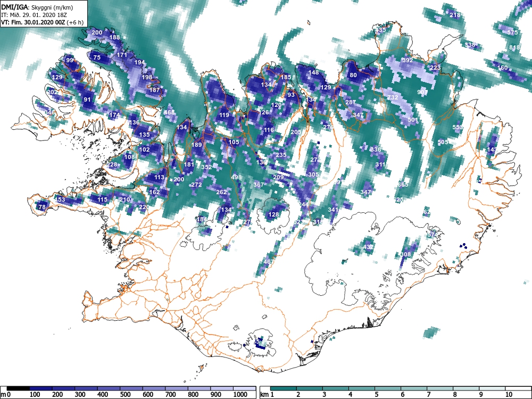Click the teal swatch between km 1 and 2
The height and width of the screenshot is (399, 532).
tap(284, 388)
